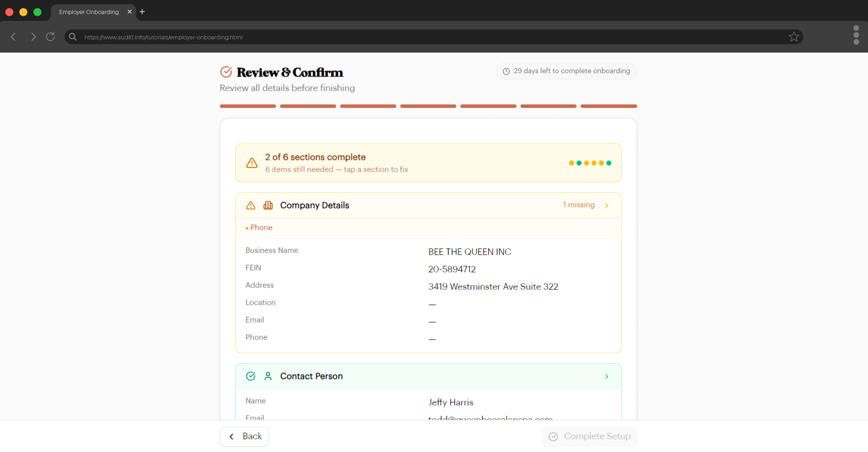Viewport: 868px width, 452px height.
Task: Click the clock icon in the deadline badge
Action: [506, 71]
